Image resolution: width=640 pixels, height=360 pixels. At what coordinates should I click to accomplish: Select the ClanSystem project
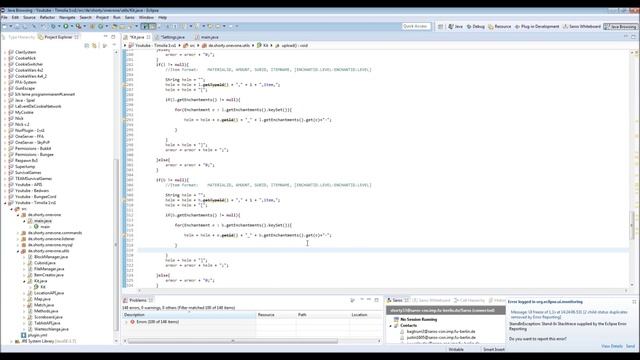pyautogui.click(x=25, y=52)
